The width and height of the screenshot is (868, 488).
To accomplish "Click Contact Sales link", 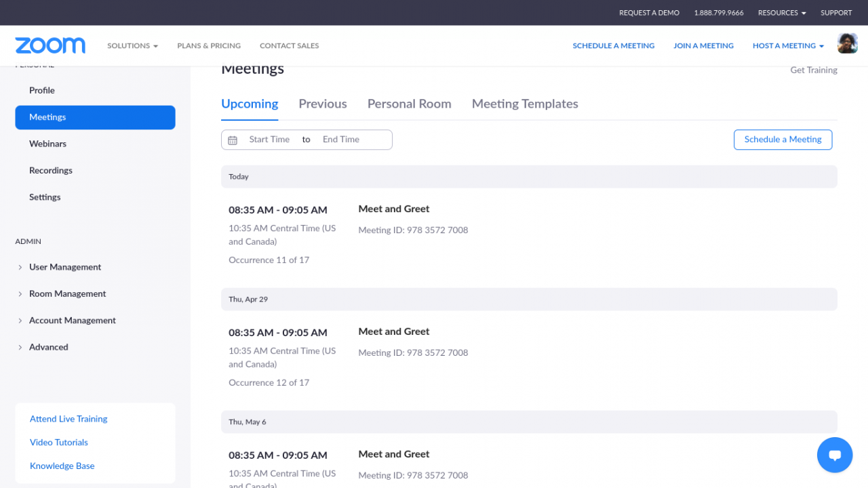I will pos(289,46).
